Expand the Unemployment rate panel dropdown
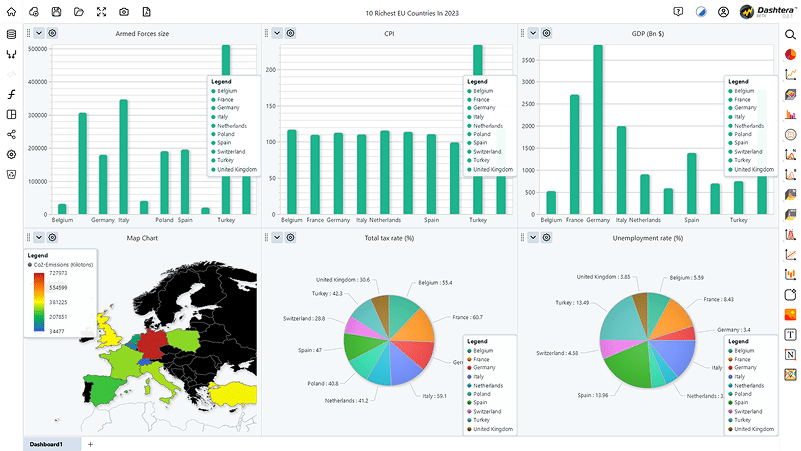Viewport: 801px width, 451px height. [x=534, y=237]
